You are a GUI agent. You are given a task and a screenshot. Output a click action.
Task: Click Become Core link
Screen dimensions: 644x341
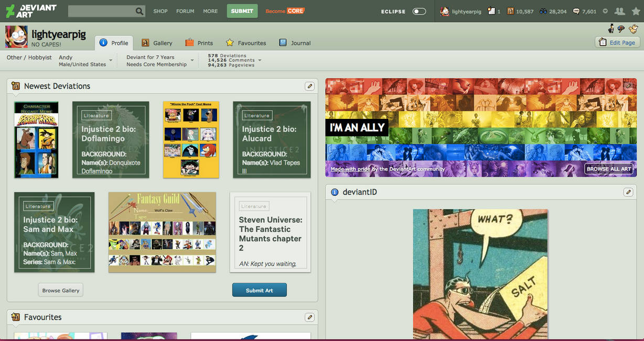pyautogui.click(x=285, y=11)
